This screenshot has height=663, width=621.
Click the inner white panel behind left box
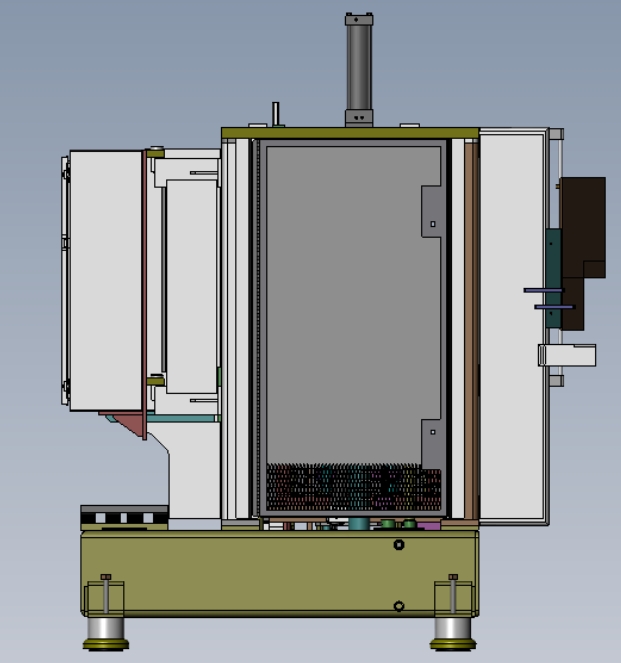coord(191,286)
